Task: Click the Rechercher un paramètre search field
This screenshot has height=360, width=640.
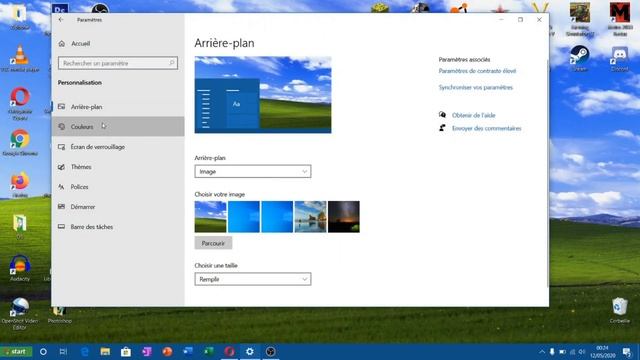Action: coord(118,63)
